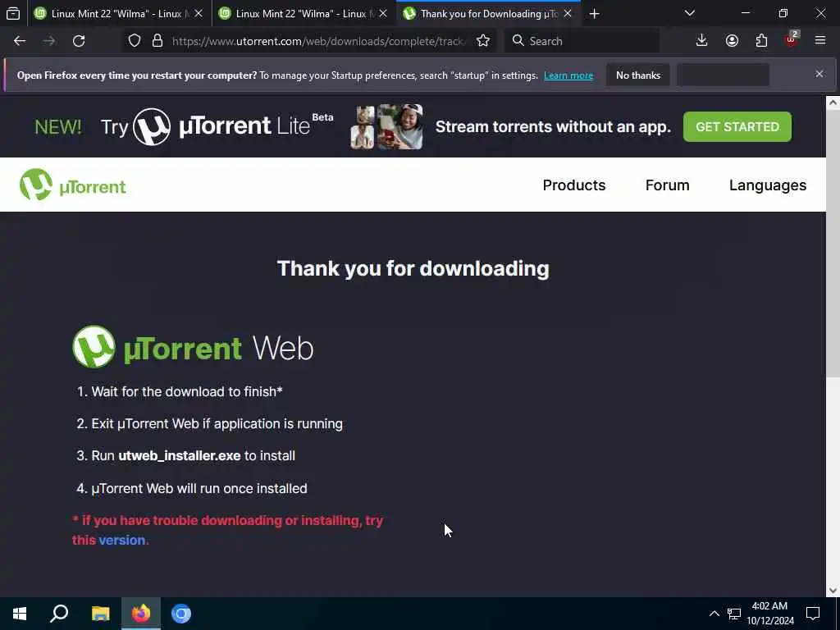The width and height of the screenshot is (840, 630).
Task: Select the Thank you for Downloading tab
Action: [x=487, y=14]
